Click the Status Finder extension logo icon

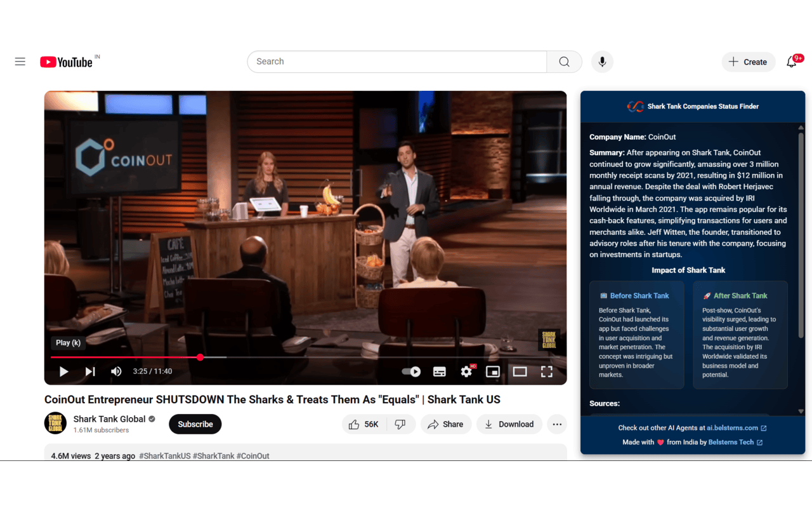[635, 107]
